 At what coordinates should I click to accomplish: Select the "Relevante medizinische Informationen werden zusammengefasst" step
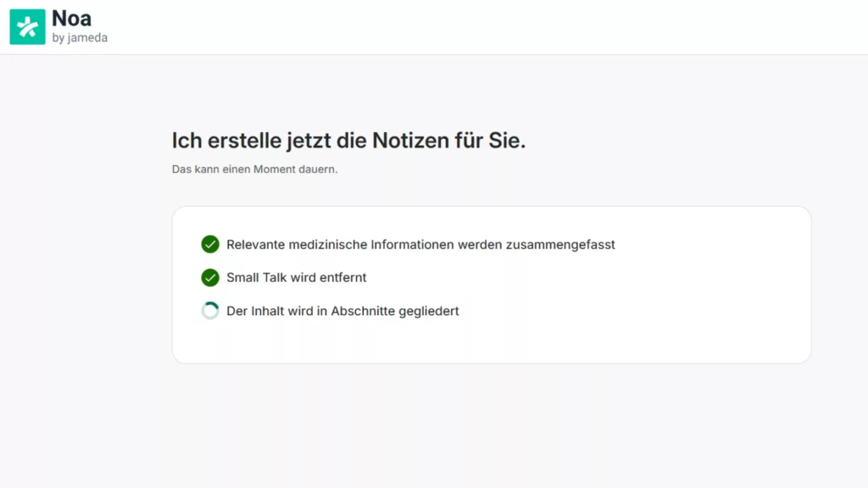(420, 245)
